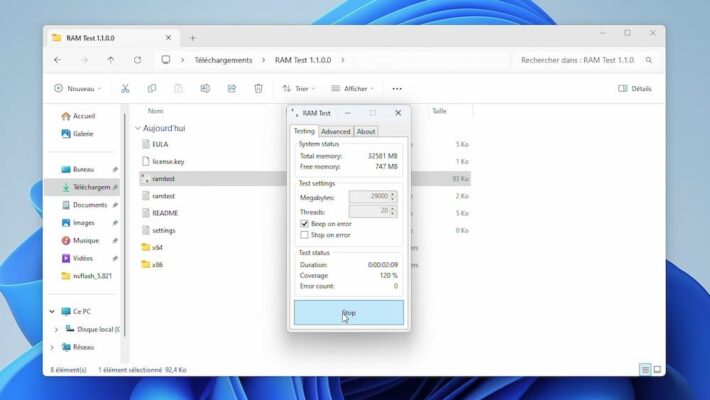Open the three-dots more options menu
The height and width of the screenshot is (400, 710).
[397, 89]
